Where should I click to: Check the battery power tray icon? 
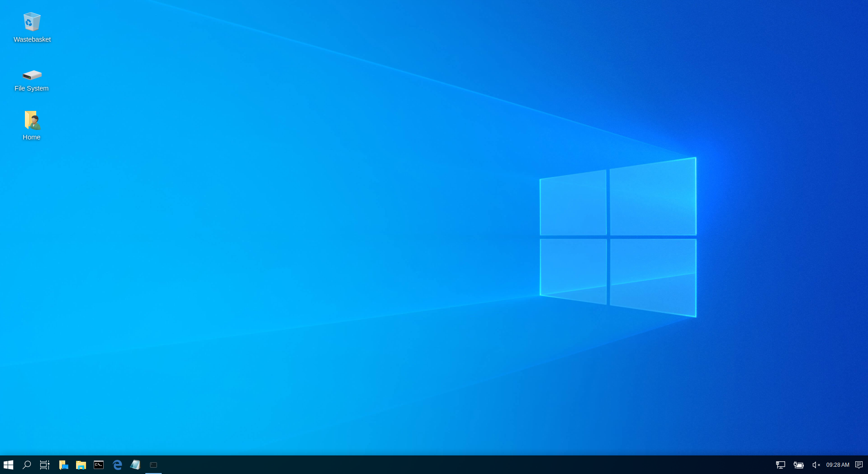tap(799, 465)
